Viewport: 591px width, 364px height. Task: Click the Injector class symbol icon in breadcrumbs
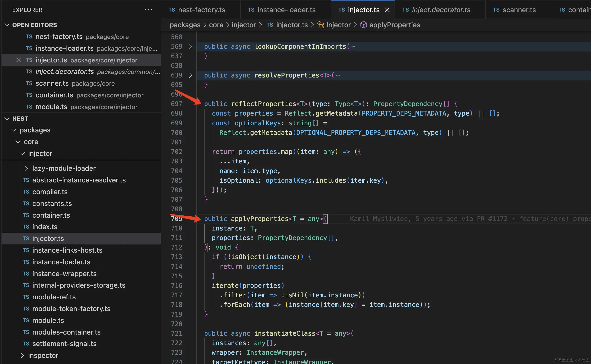[x=320, y=25]
